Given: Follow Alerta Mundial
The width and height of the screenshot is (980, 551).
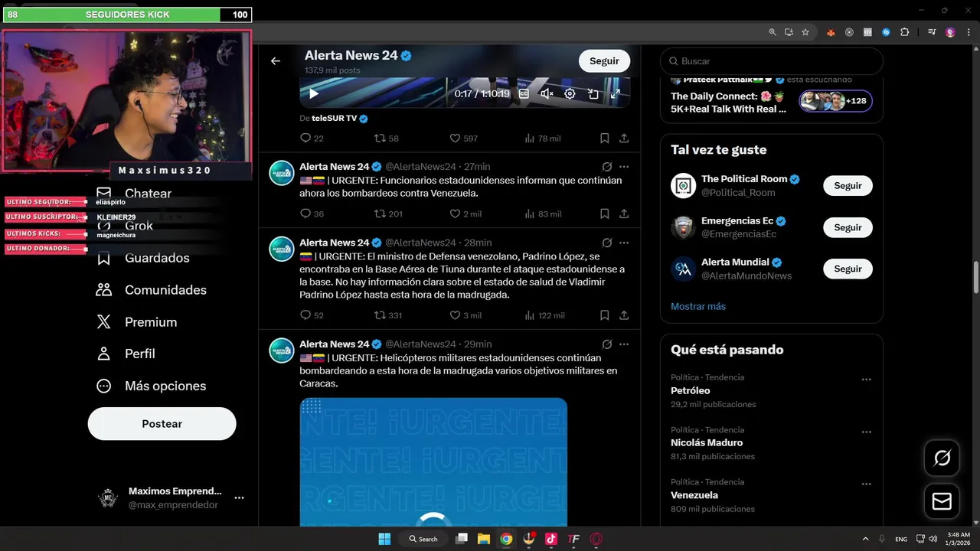Looking at the screenshot, I should [848, 269].
